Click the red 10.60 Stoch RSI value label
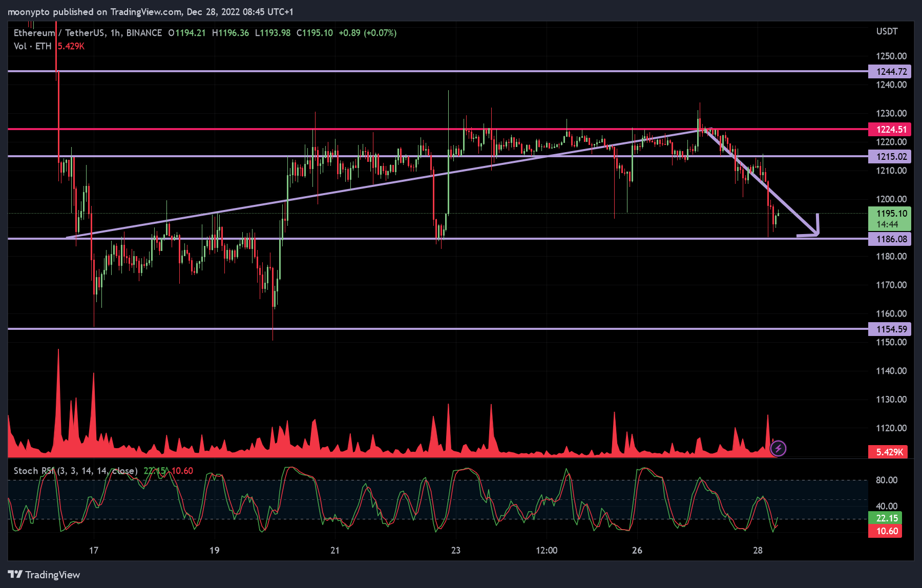Viewport: 922px width, 588px height. 885,531
